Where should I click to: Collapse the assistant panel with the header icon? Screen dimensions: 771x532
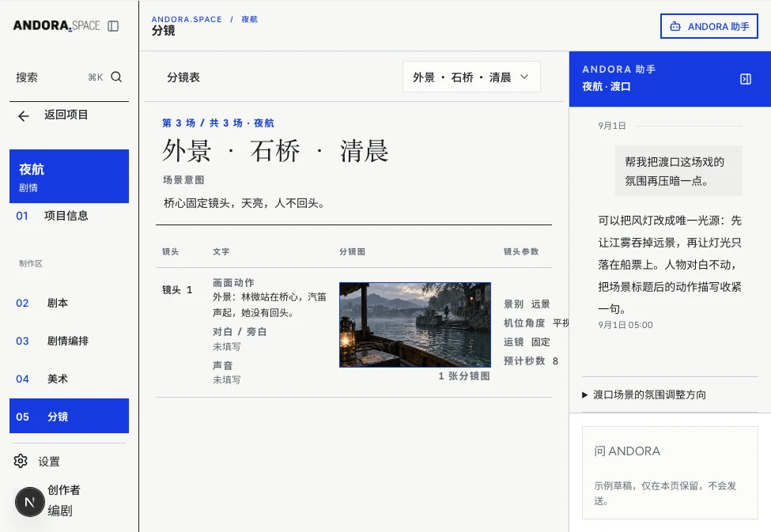tap(746, 79)
